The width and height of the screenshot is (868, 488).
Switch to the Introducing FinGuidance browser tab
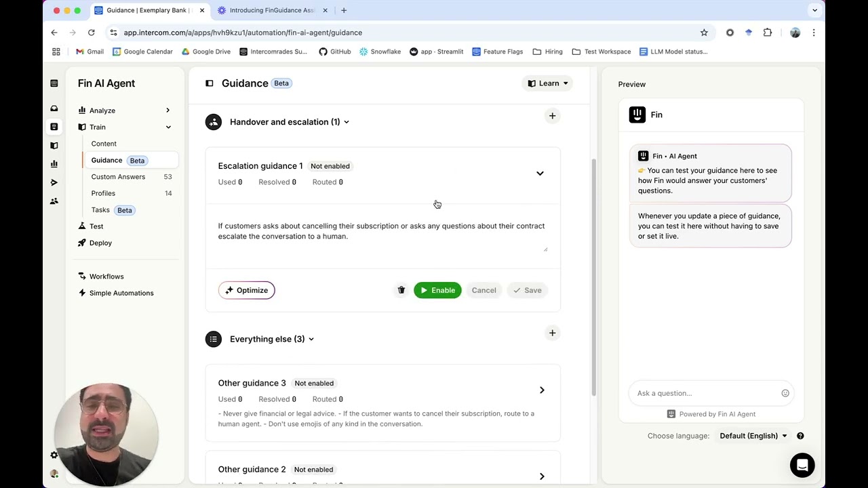(273, 10)
